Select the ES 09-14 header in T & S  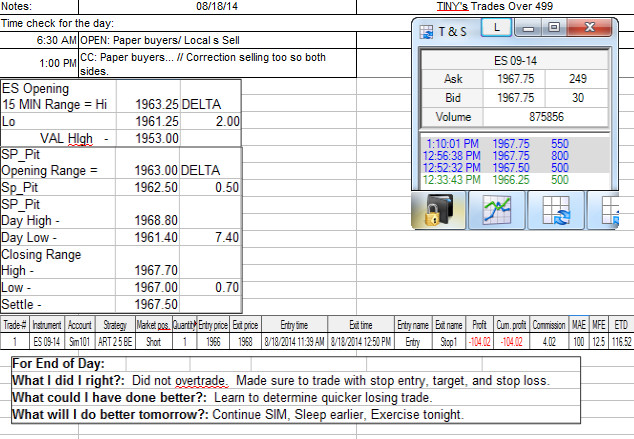pos(515,61)
